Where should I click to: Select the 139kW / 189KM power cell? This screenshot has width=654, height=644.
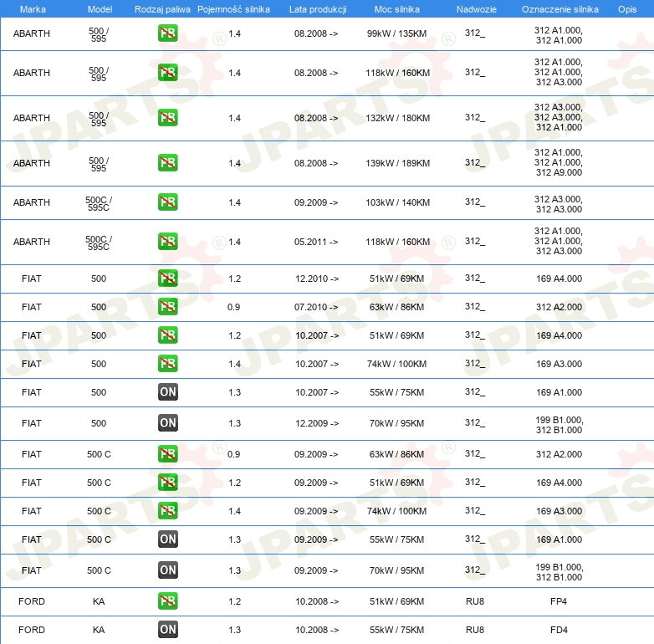[397, 163]
